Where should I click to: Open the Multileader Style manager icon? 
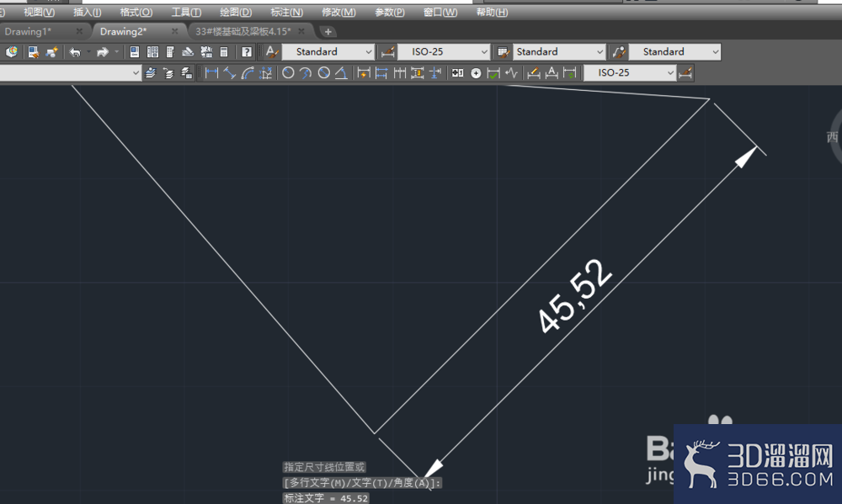tap(619, 52)
